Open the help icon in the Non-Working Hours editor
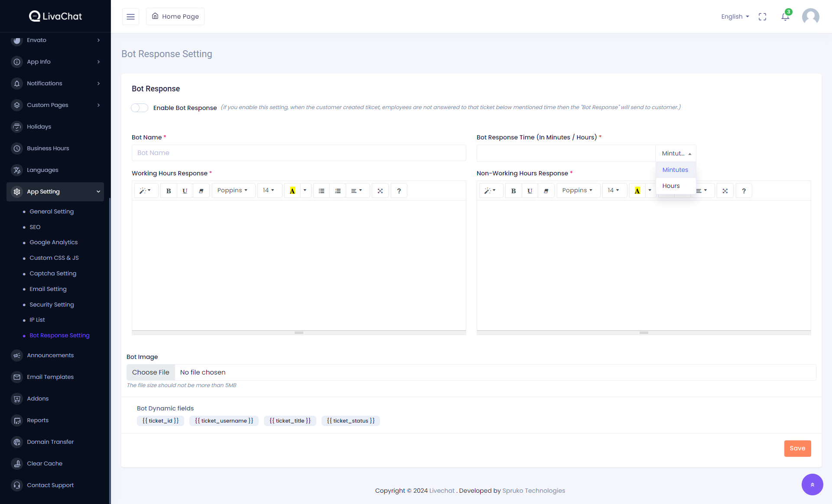Image resolution: width=832 pixels, height=504 pixels. 744,191
